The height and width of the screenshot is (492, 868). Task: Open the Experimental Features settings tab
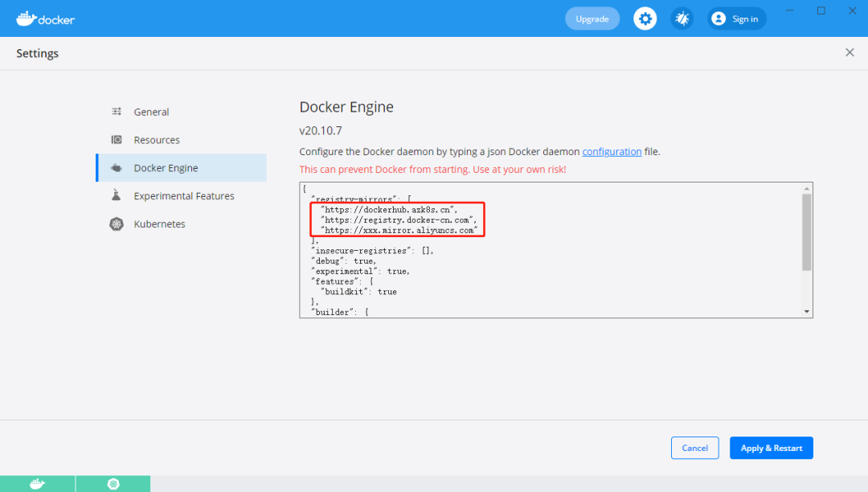(x=181, y=196)
